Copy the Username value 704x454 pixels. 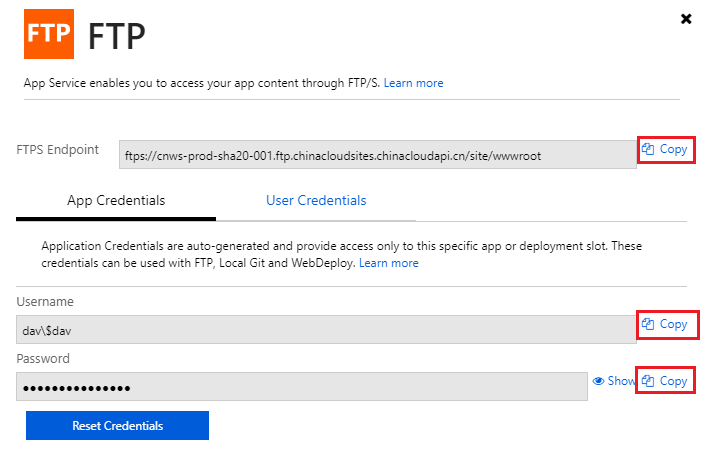tap(666, 324)
